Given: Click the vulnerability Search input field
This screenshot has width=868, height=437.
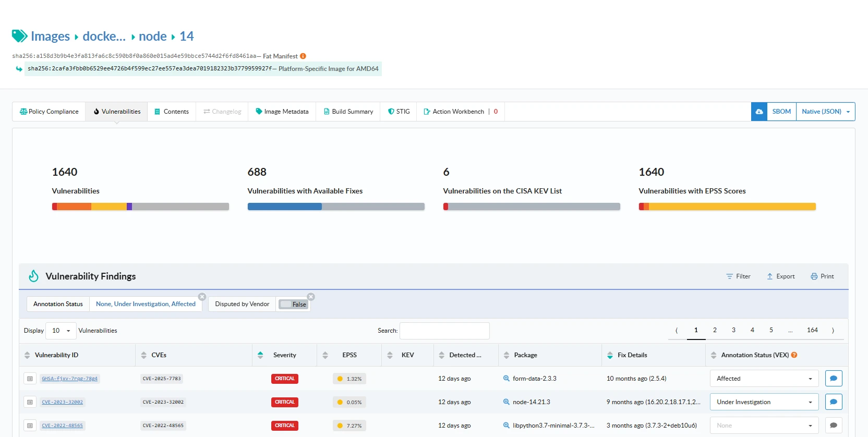Looking at the screenshot, I should [x=444, y=331].
